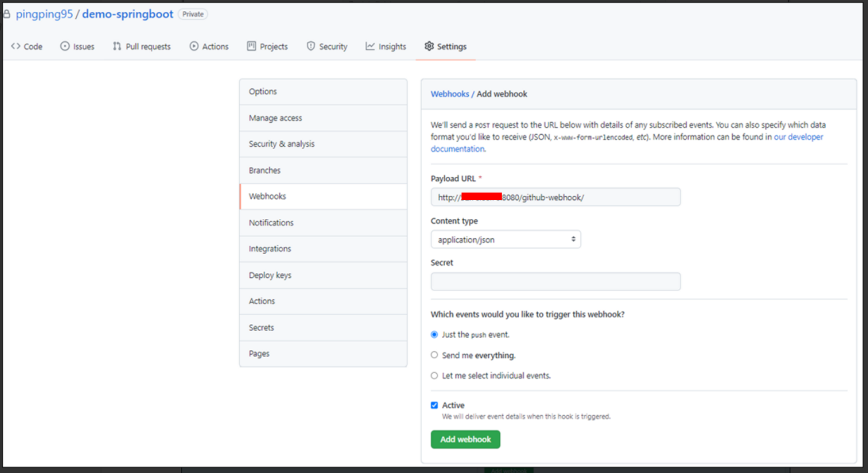Click the lock icon beside pingping95
The height and width of the screenshot is (473, 868).
7,14
